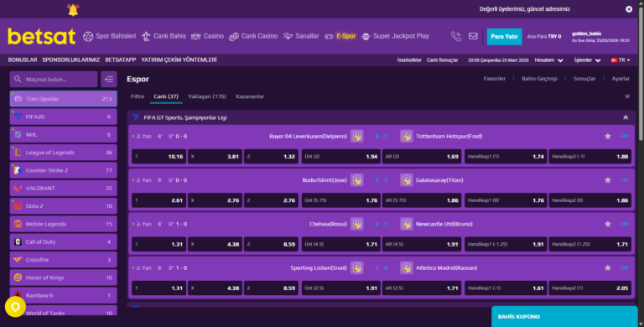Select Handikap1 (-1.25) odds 1.91
Screen dimensions: 644x327
click(506, 245)
